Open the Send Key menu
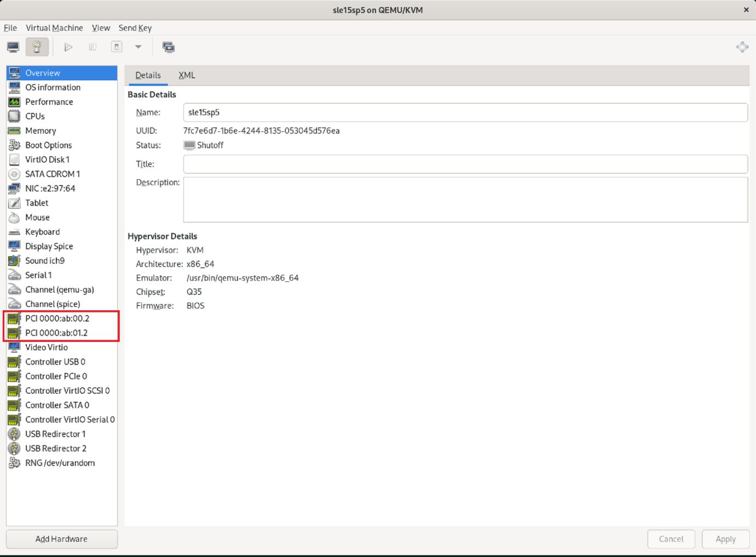Screen dimensions: 756x557 [135, 28]
